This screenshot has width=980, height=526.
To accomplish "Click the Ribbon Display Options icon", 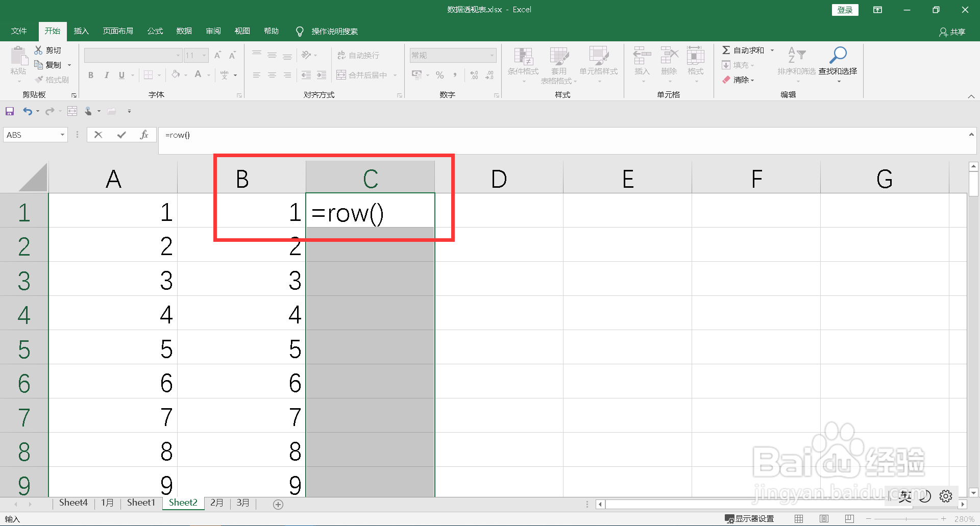I will (877, 10).
